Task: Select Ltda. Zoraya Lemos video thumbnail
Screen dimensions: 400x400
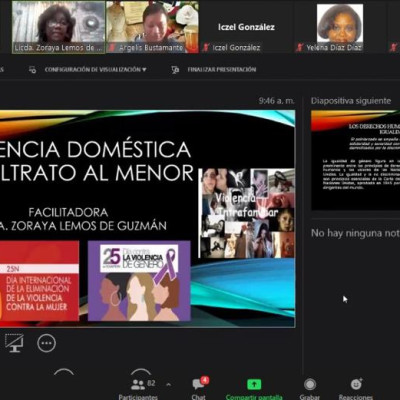Action: pyautogui.click(x=59, y=27)
